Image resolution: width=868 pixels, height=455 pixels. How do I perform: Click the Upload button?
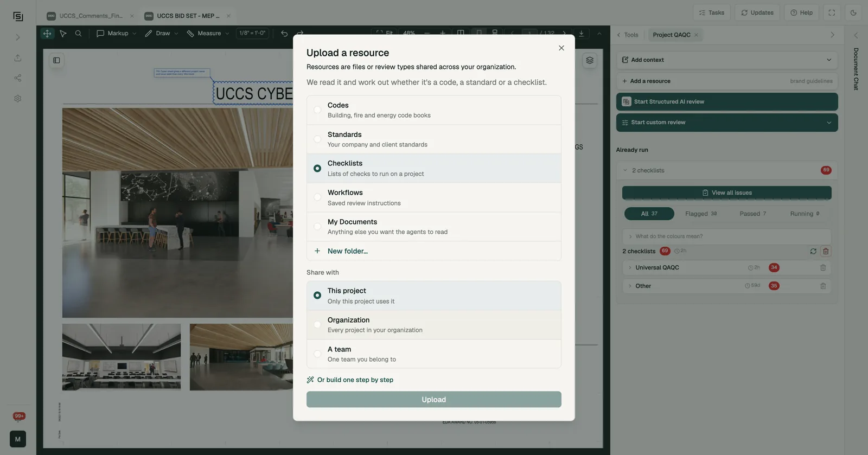point(434,400)
